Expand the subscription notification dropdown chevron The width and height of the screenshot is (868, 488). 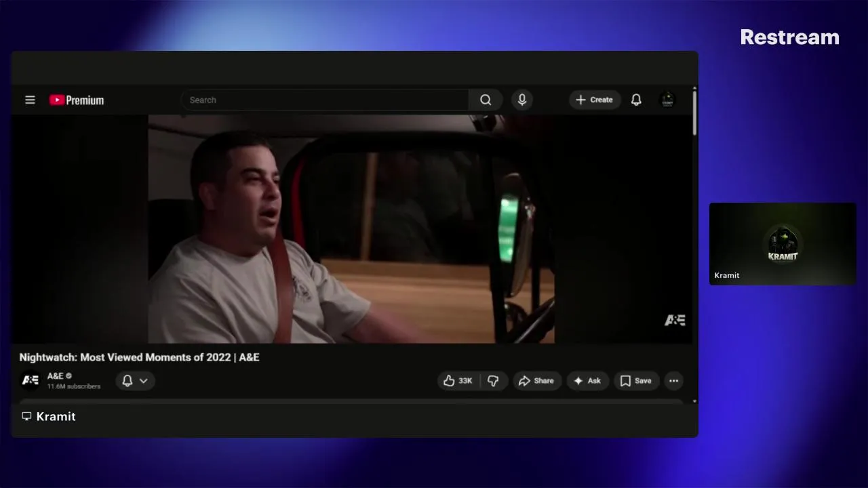[x=144, y=381]
